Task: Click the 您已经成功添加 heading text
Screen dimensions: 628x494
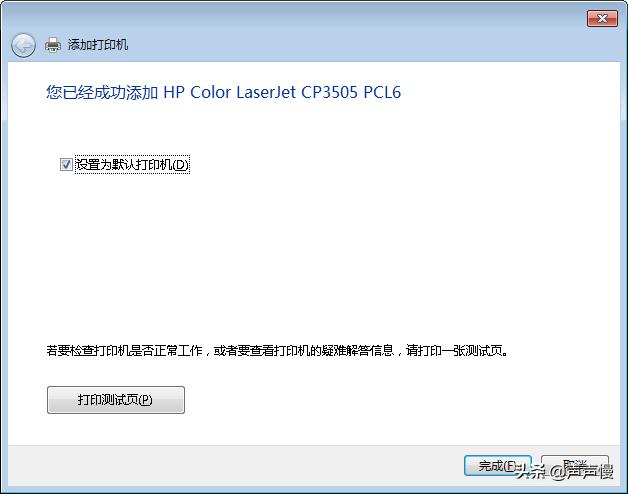Action: coord(102,92)
